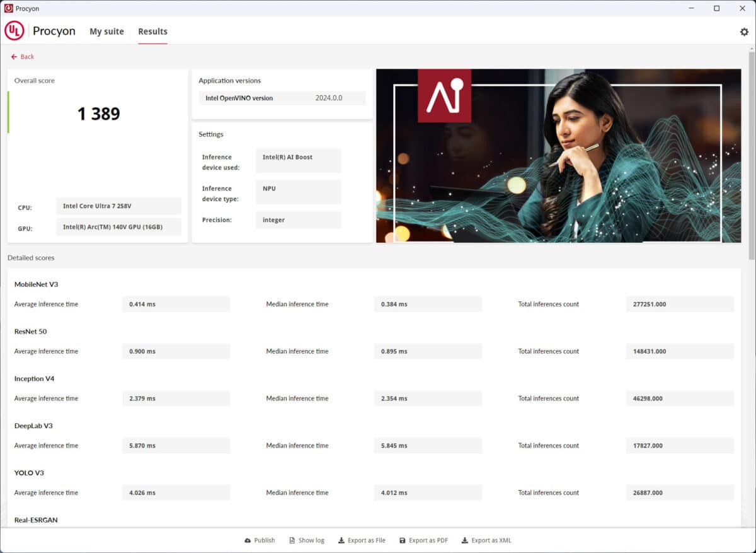
Task: Click DeepLab V3 average time 5.870 ms
Action: tap(176, 446)
